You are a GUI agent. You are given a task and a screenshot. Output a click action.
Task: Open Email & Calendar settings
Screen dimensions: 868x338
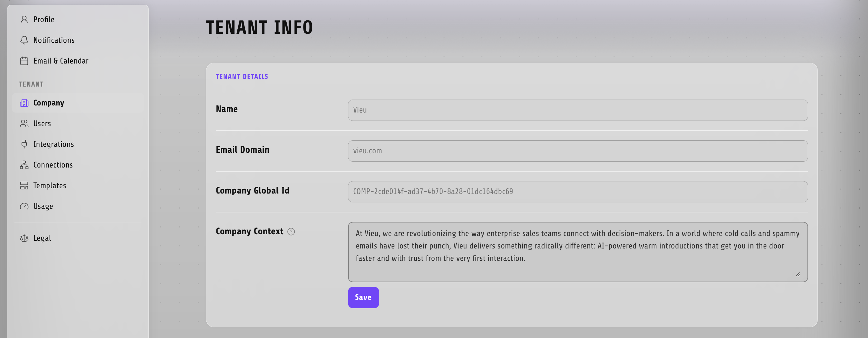tap(78, 61)
